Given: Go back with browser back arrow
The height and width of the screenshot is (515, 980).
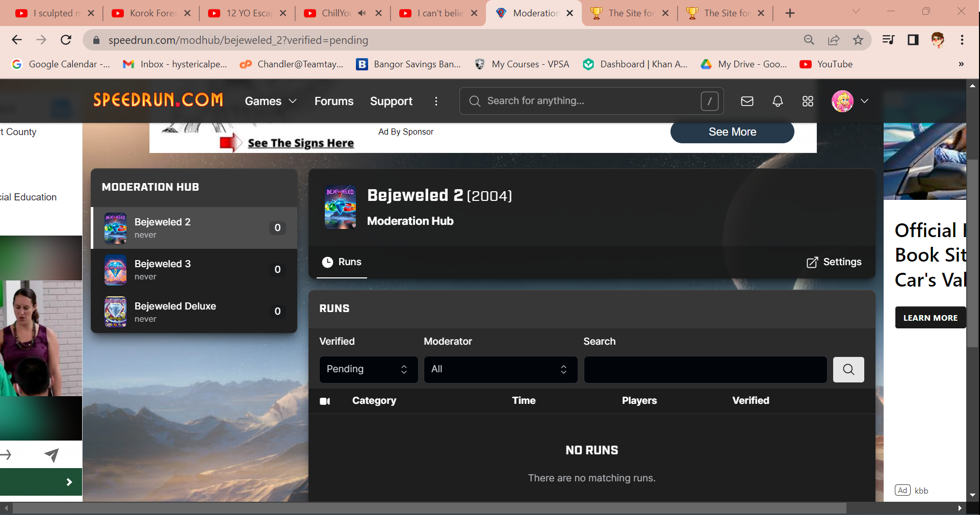Looking at the screenshot, I should (x=17, y=40).
